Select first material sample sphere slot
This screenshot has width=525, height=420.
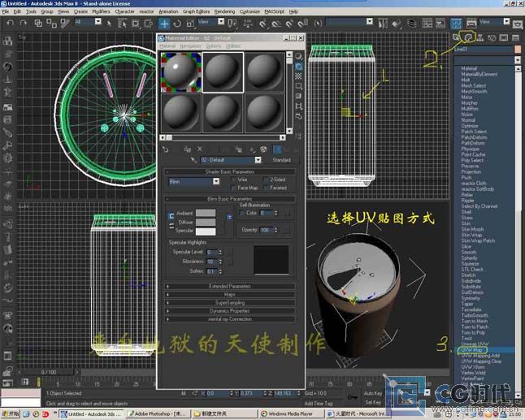[x=181, y=72]
